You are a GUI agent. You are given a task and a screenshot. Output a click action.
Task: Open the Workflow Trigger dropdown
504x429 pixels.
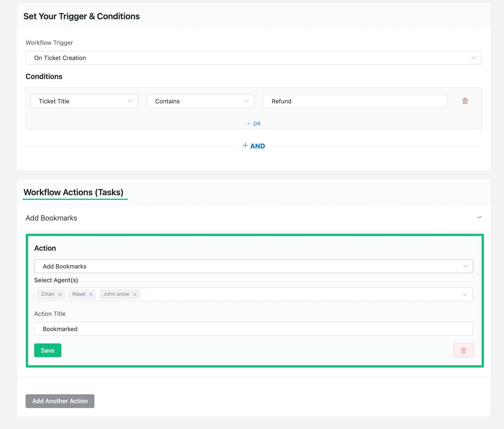click(x=253, y=58)
